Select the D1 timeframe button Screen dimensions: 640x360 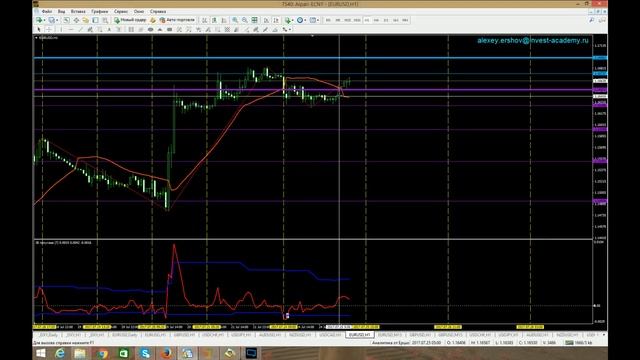tap(386, 20)
